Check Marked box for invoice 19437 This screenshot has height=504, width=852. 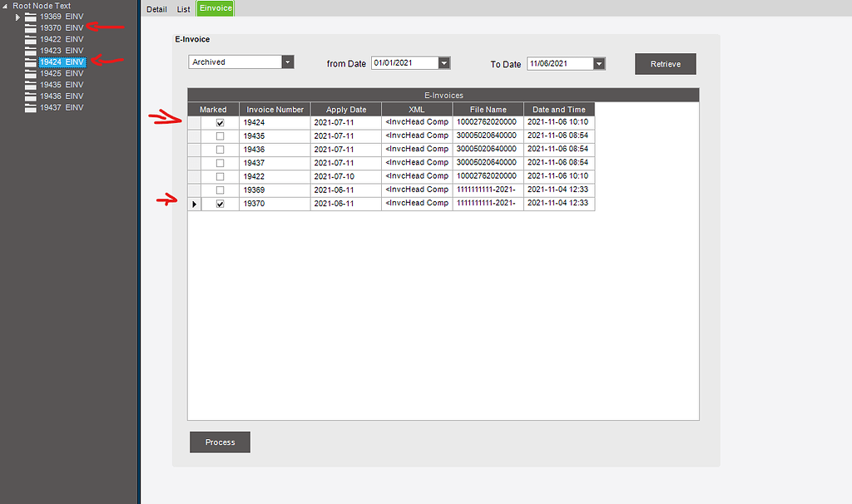coord(220,164)
